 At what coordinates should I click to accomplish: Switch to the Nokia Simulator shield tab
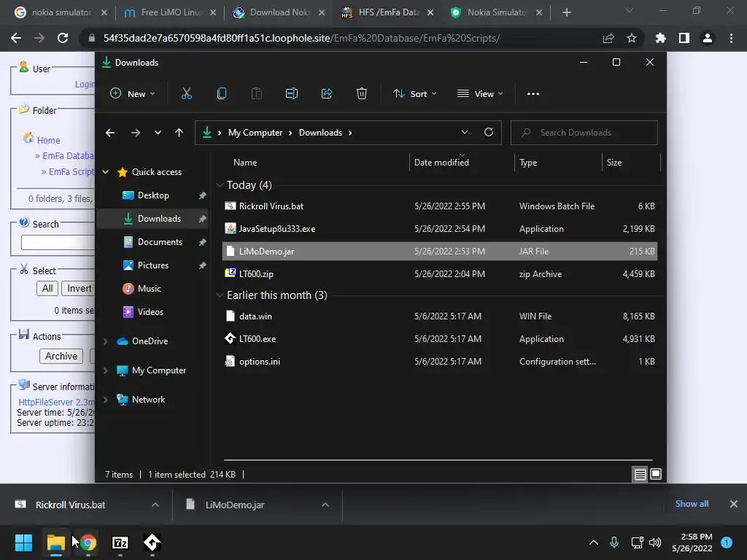(496, 12)
